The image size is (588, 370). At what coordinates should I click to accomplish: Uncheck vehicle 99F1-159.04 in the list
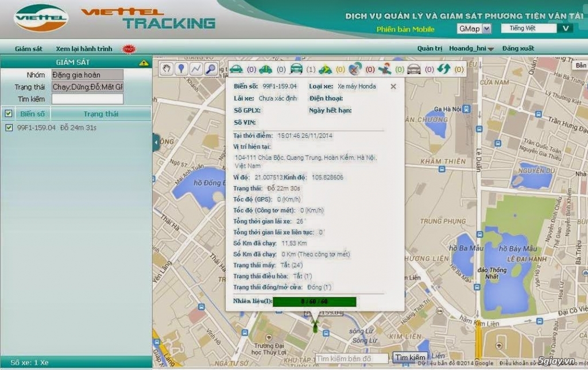7,128
